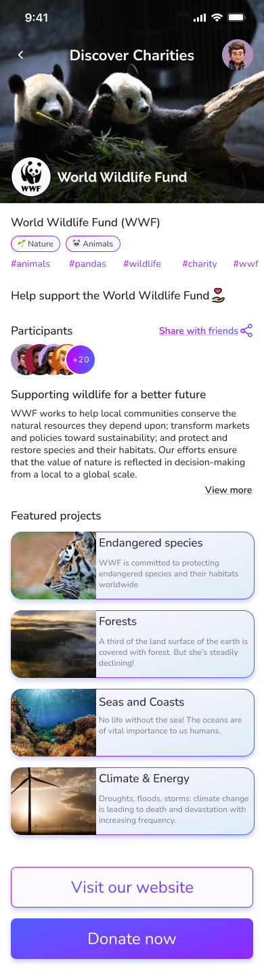Tap the WWF panda logo
The width and height of the screenshot is (264, 980).
[31, 177]
